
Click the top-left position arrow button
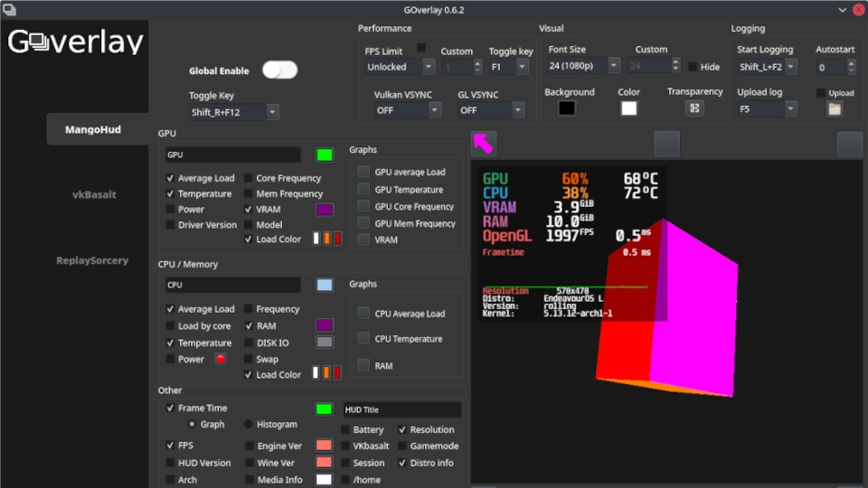[483, 144]
